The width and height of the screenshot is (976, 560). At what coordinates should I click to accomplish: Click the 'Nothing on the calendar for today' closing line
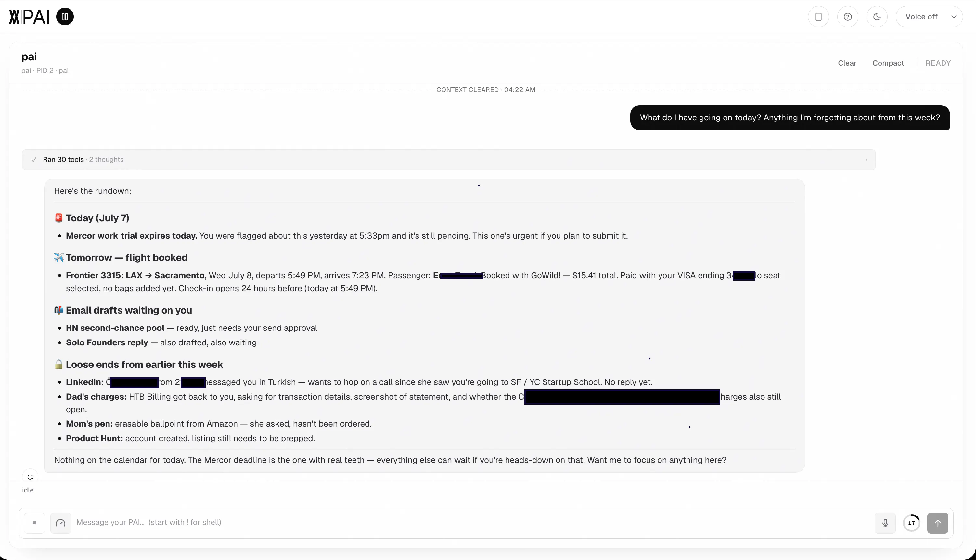coord(390,460)
